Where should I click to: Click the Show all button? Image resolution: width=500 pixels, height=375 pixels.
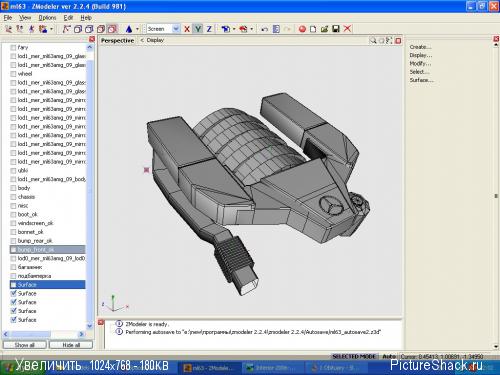24,345
